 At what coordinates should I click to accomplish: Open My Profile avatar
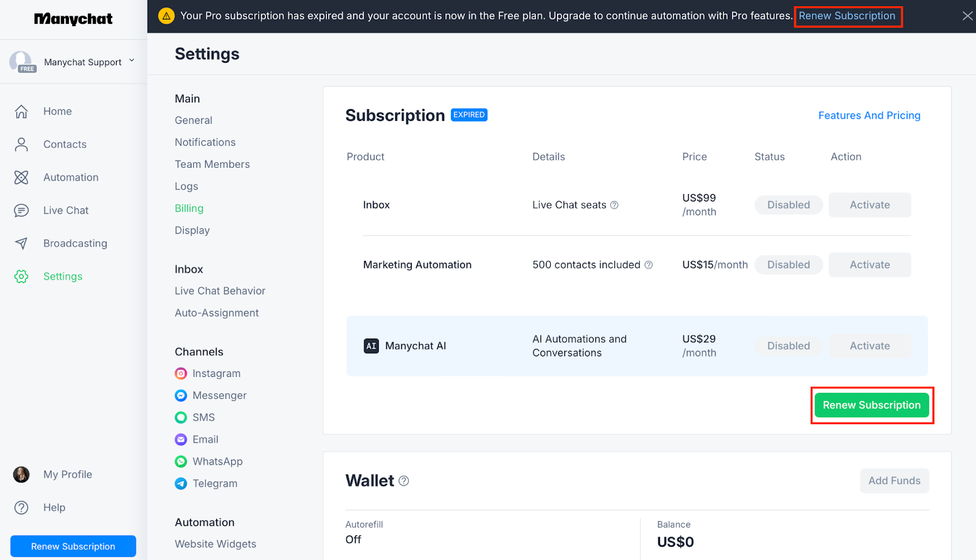[21, 475]
